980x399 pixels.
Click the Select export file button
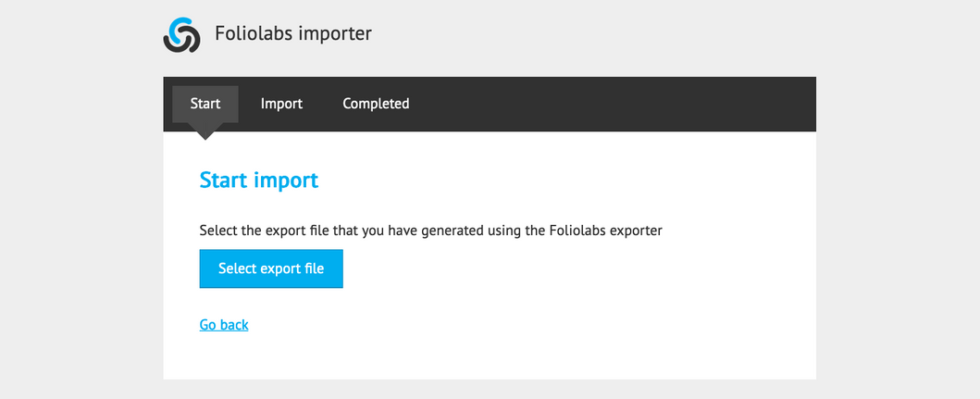[x=271, y=268]
